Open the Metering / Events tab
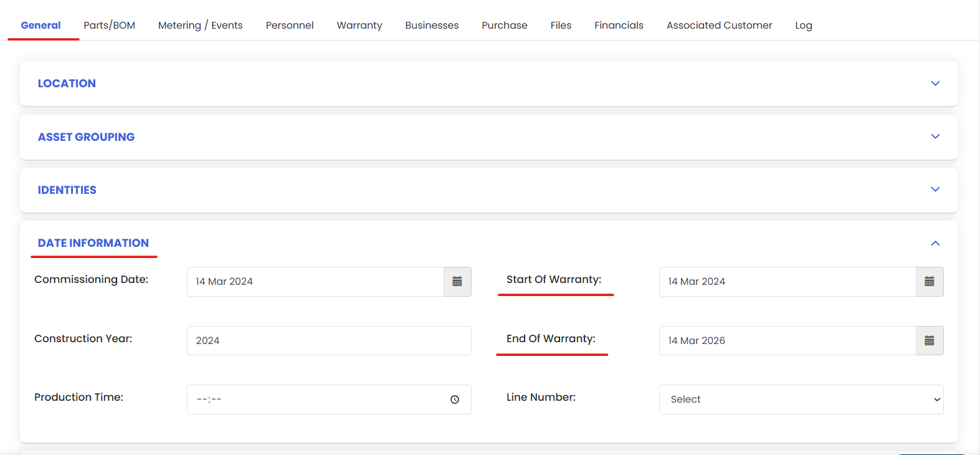The height and width of the screenshot is (455, 980). point(201,26)
